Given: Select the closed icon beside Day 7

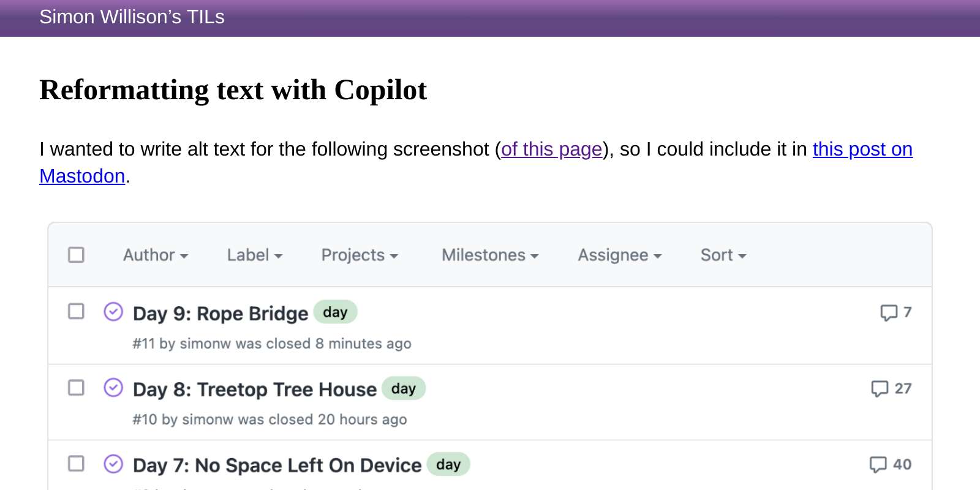Looking at the screenshot, I should (114, 464).
